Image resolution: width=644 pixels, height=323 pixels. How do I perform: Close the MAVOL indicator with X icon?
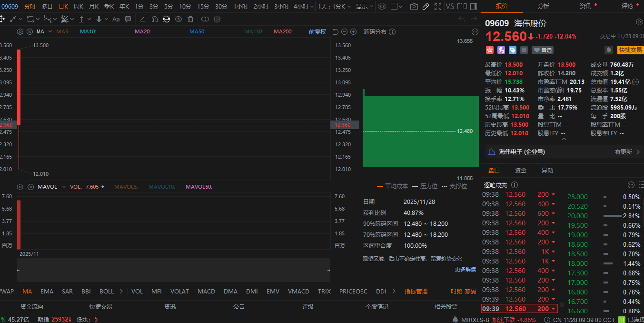pyautogui.click(x=30, y=187)
